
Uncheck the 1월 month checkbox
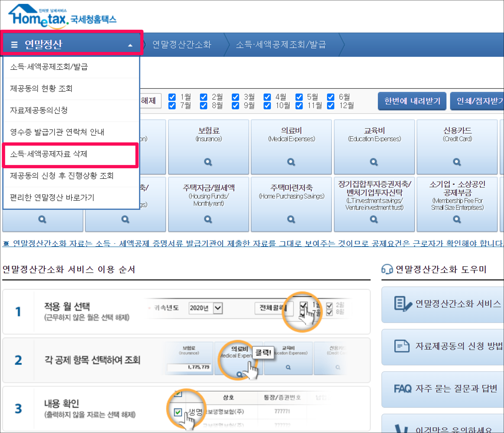click(172, 97)
